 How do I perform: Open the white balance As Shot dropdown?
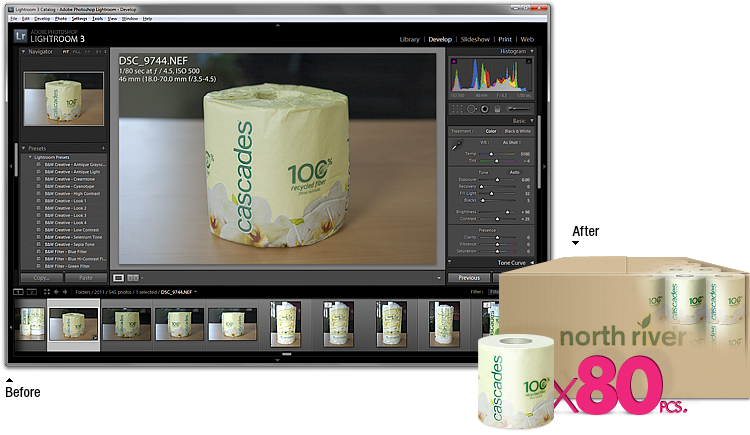tap(511, 143)
